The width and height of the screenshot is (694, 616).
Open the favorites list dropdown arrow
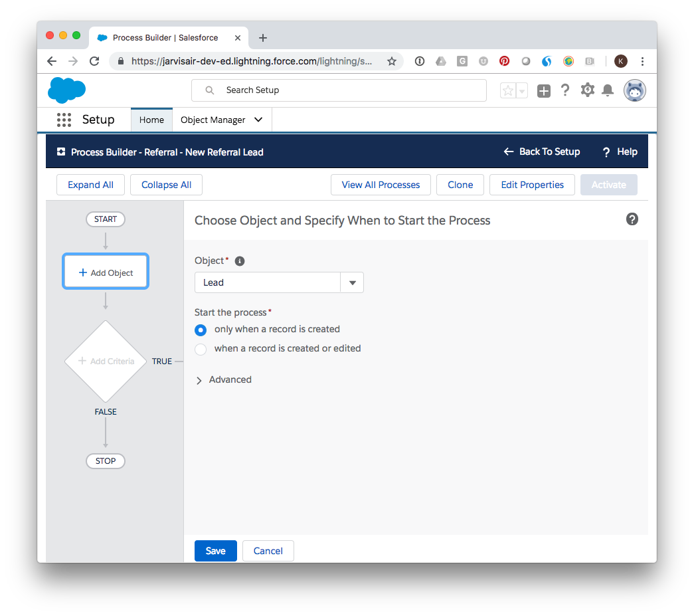(522, 91)
